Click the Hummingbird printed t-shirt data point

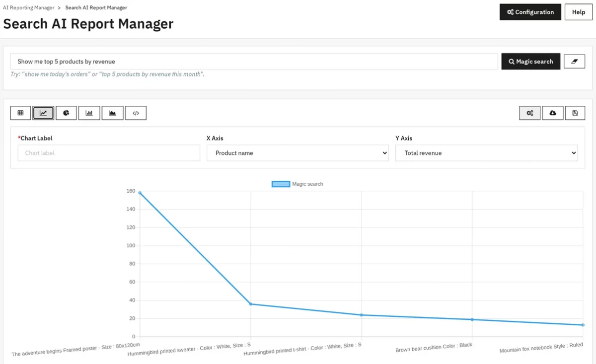coord(361,315)
